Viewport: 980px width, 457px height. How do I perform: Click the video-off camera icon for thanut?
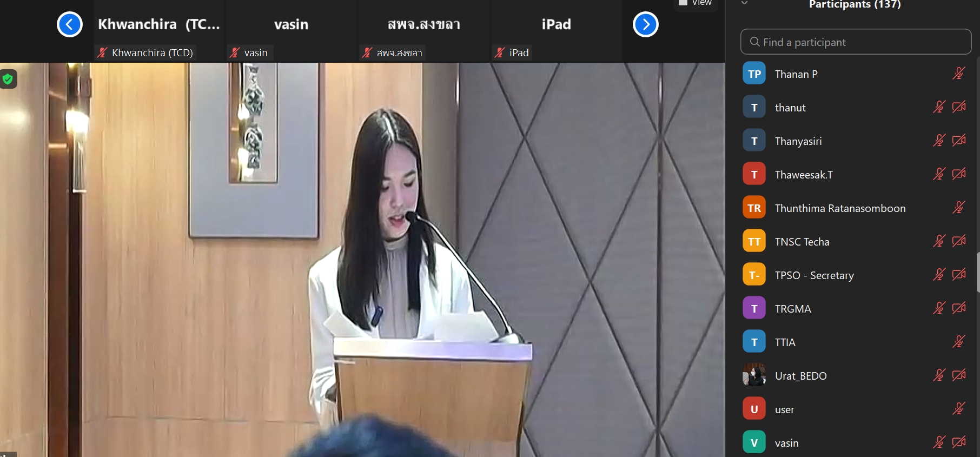[x=958, y=107]
